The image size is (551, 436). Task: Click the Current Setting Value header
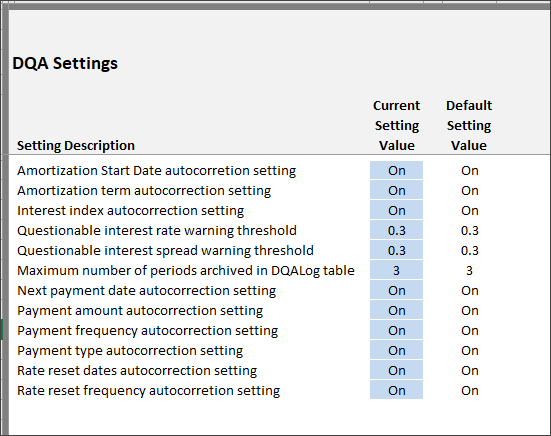point(397,125)
